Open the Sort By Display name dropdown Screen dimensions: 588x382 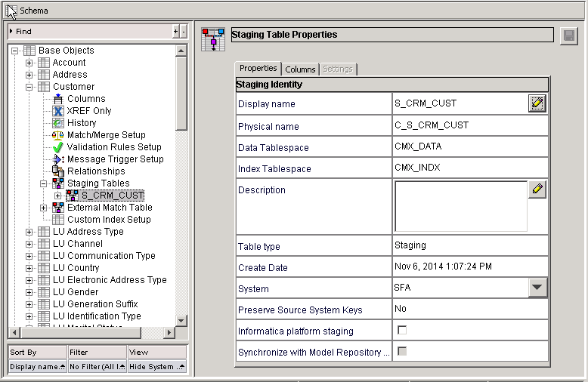pyautogui.click(x=38, y=367)
